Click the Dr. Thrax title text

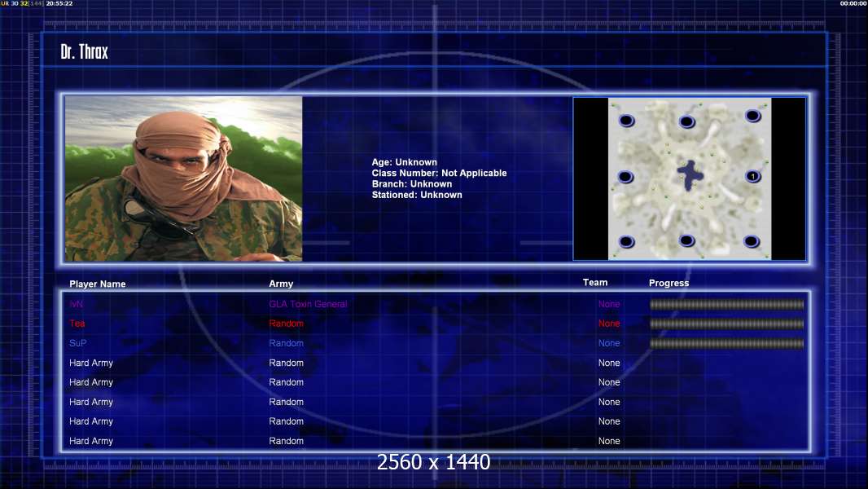pyautogui.click(x=85, y=52)
